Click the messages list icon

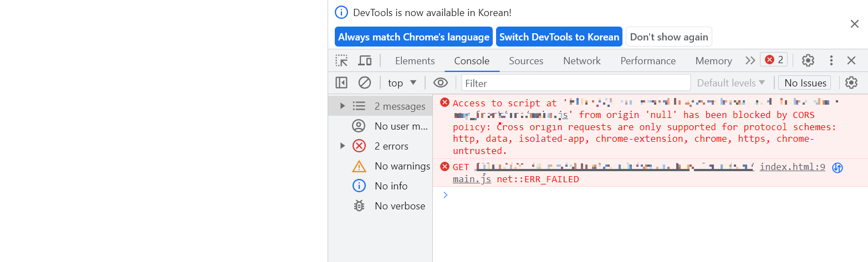pos(359,106)
